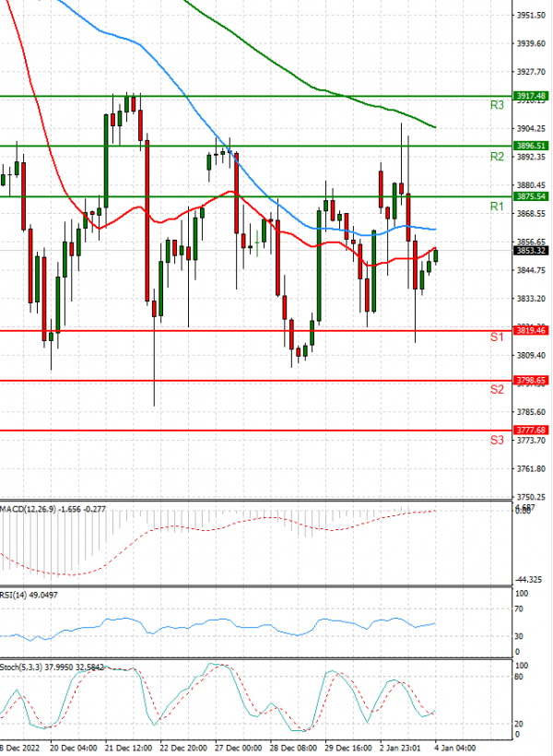Click the 29 Dec 16:00 time axis label
The width and height of the screenshot is (553, 756).
click(x=348, y=749)
